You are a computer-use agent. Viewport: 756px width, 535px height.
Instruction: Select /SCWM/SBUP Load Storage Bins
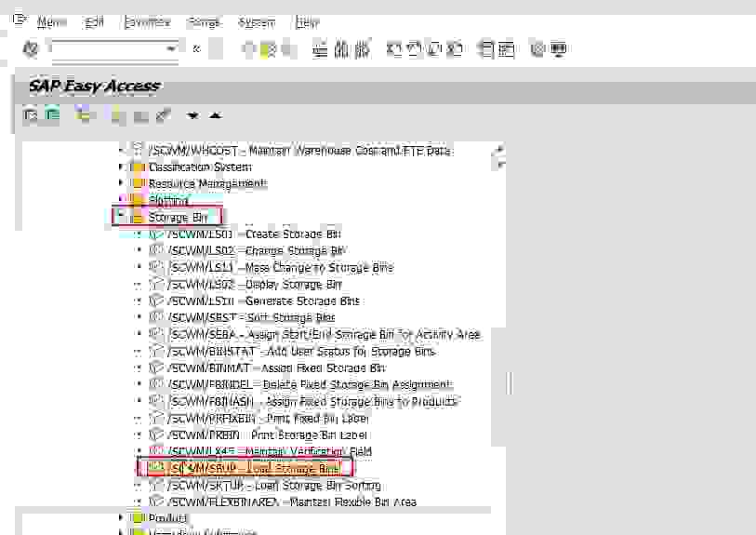point(254,468)
